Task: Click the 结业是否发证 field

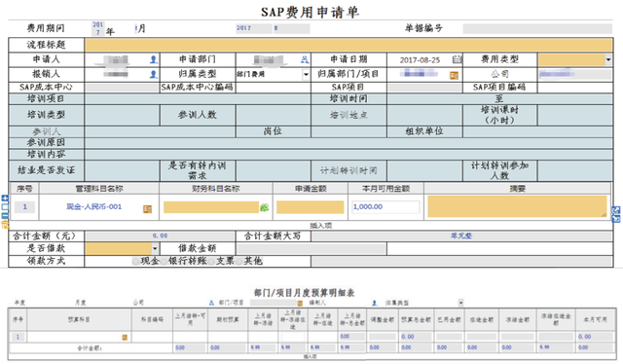Action: click(122, 171)
